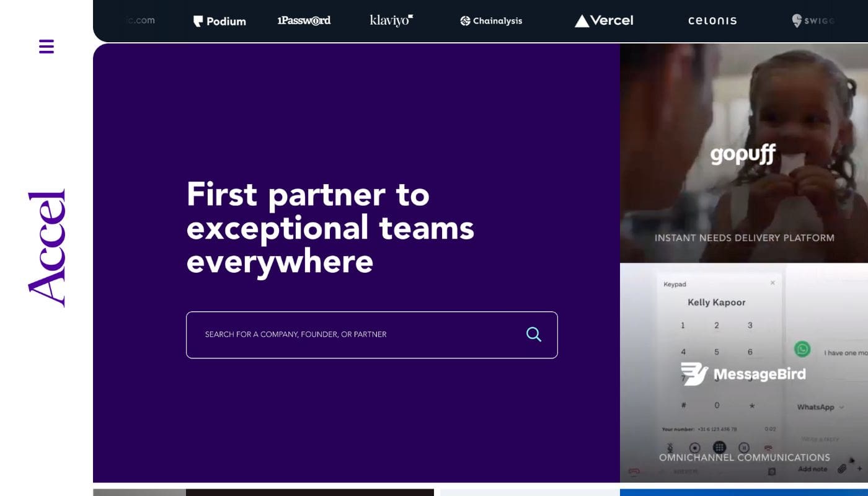Open the MessageBird video tile
Viewport: 868px width, 496px height.
(x=744, y=373)
